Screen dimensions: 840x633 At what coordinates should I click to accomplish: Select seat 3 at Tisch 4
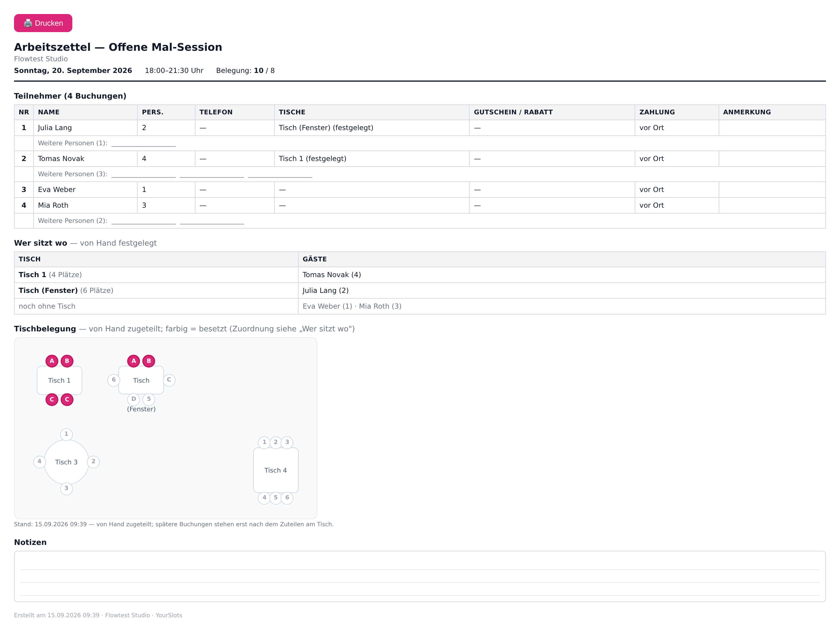pyautogui.click(x=287, y=443)
